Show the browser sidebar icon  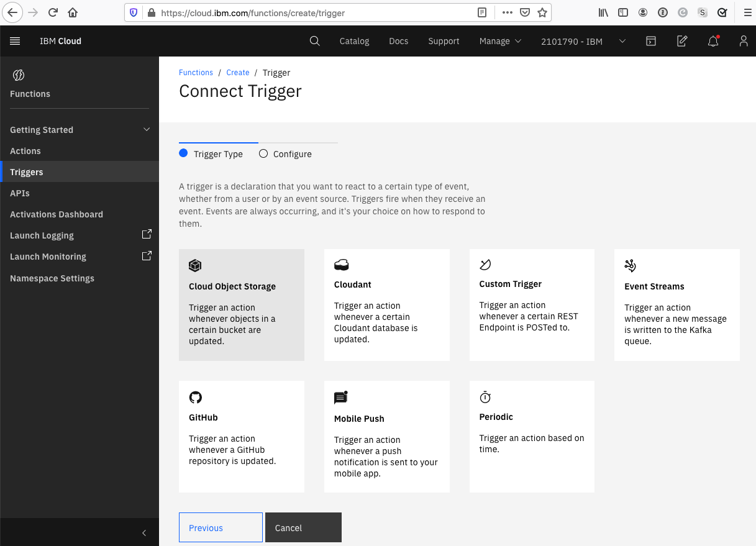click(x=623, y=12)
